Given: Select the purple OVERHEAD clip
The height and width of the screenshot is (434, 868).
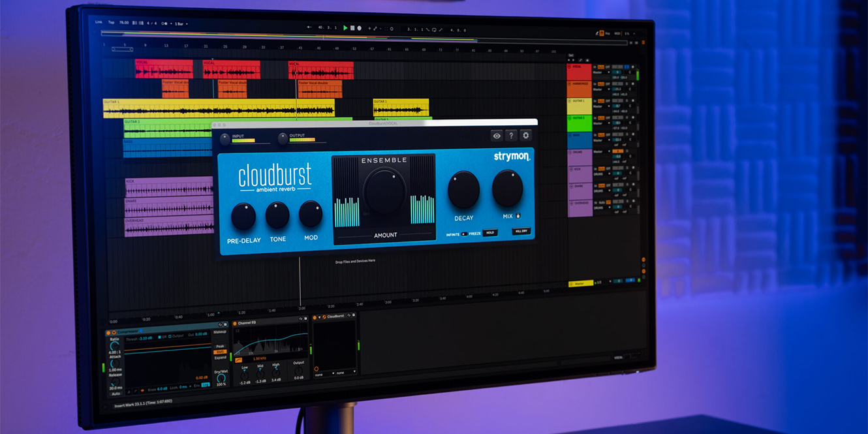Looking at the screenshot, I should tap(169, 226).
